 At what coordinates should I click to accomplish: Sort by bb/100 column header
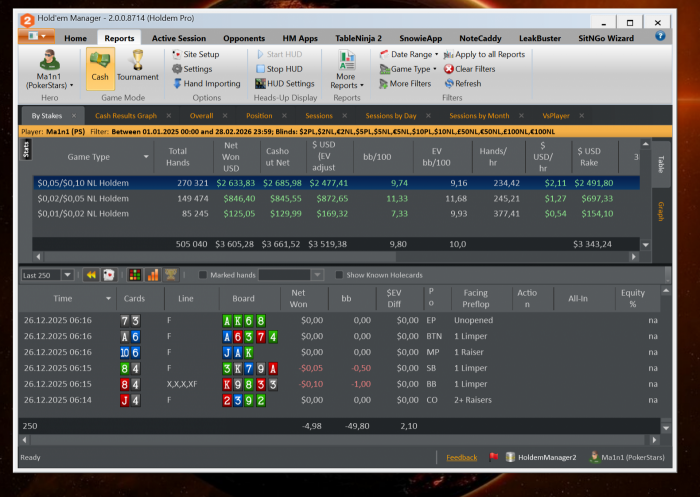[377, 157]
